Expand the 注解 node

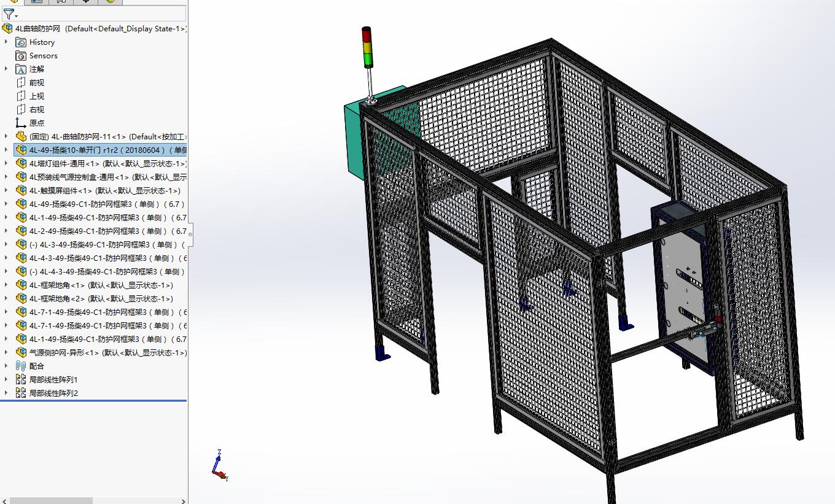pyautogui.click(x=6, y=69)
